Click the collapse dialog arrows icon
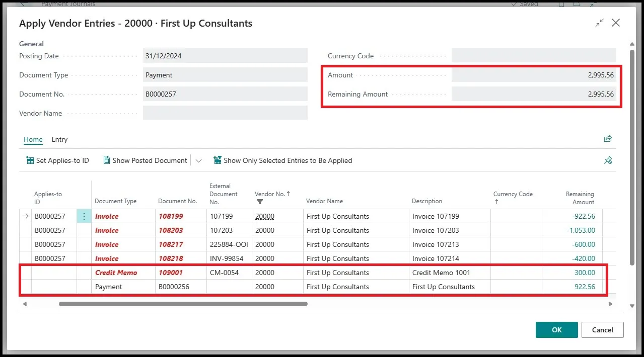Viewport: 644px width, 357px height. pyautogui.click(x=599, y=23)
